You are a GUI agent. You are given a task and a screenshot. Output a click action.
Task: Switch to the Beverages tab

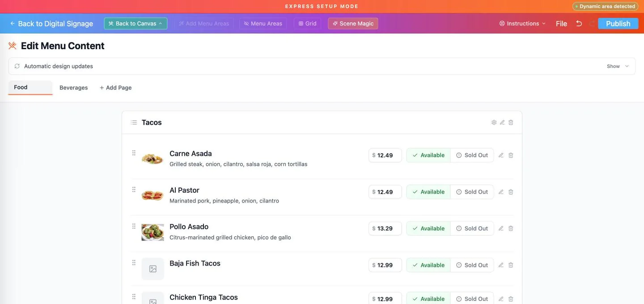tap(74, 88)
